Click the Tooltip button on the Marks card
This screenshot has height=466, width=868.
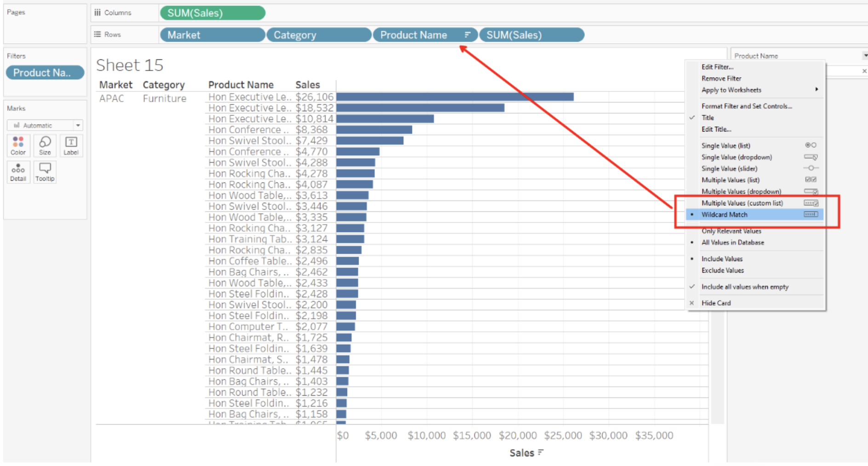45,172
